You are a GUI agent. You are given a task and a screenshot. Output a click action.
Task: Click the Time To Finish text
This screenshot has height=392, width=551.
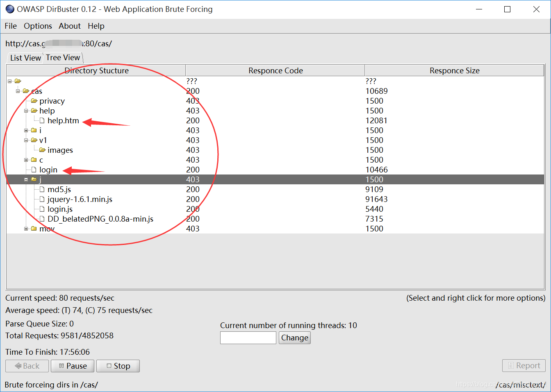click(48, 352)
